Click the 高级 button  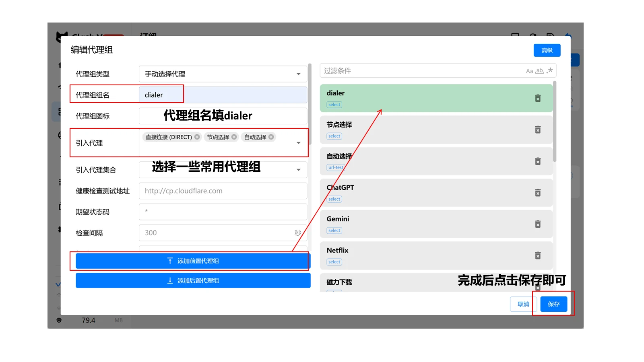547,50
